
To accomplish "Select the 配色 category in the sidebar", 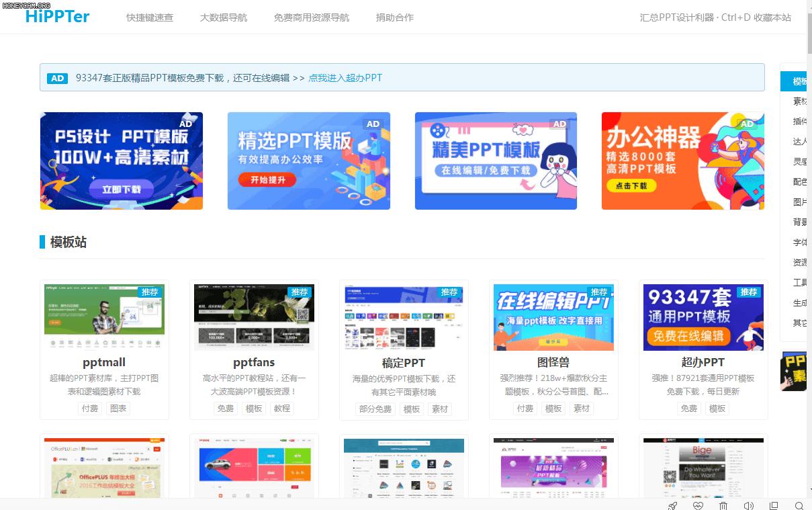I will 797,182.
